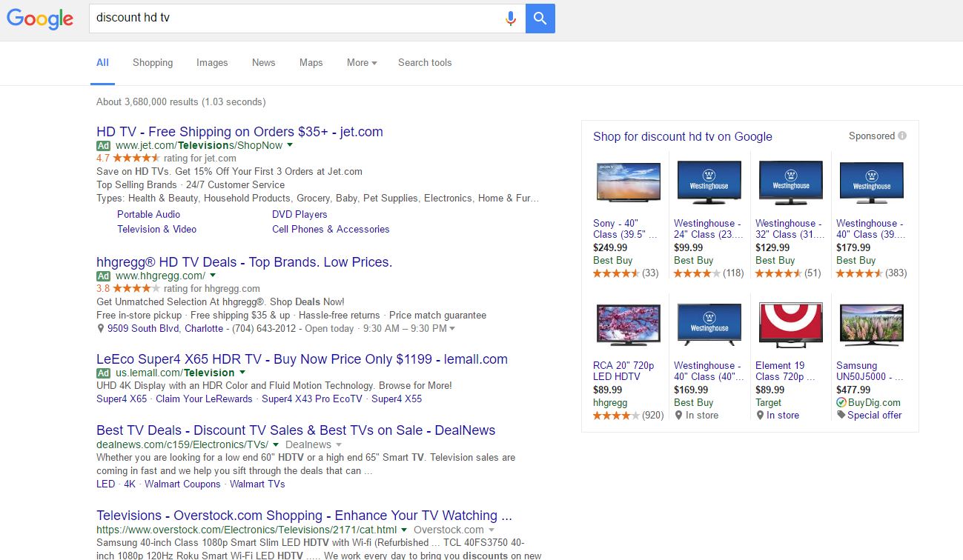Open Walmart TVs link
This screenshot has width=963, height=560.
[x=257, y=484]
